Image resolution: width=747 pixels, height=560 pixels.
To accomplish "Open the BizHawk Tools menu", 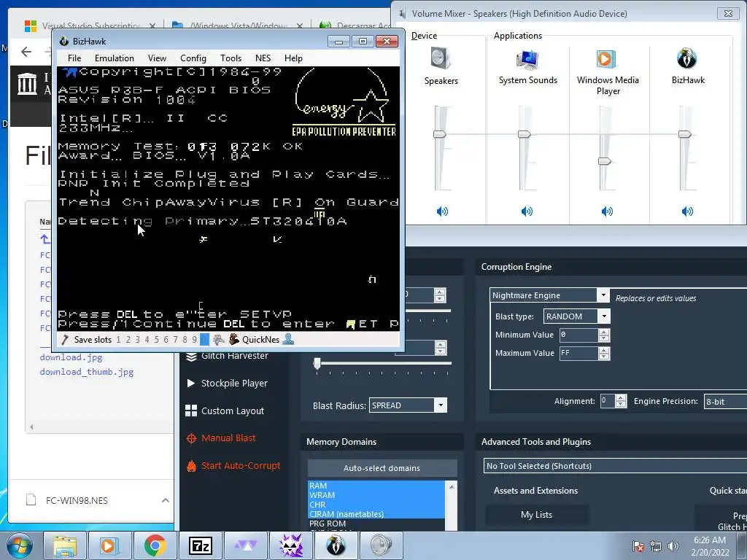I will click(231, 58).
